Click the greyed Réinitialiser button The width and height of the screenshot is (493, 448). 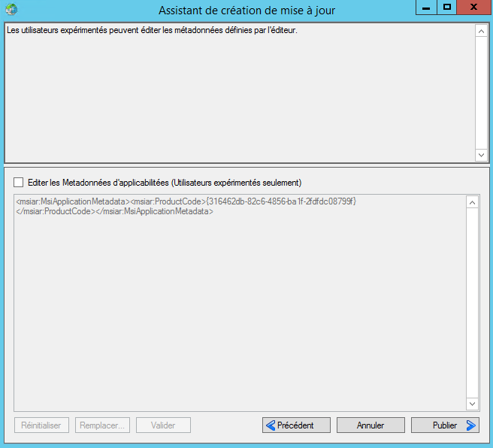coord(41,425)
